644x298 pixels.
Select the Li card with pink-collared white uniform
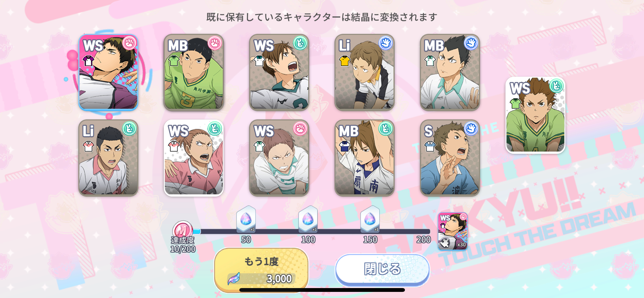tap(108, 158)
